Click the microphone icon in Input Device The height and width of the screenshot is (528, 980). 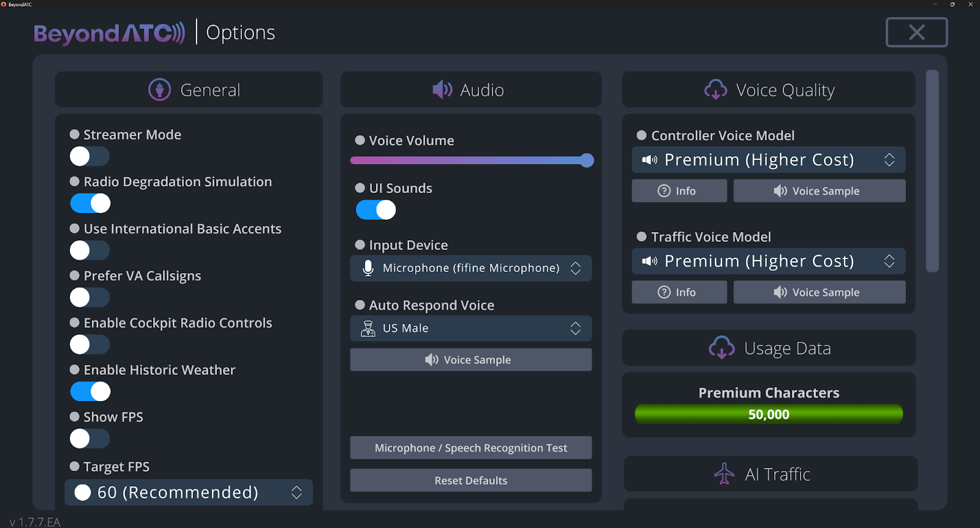click(368, 268)
